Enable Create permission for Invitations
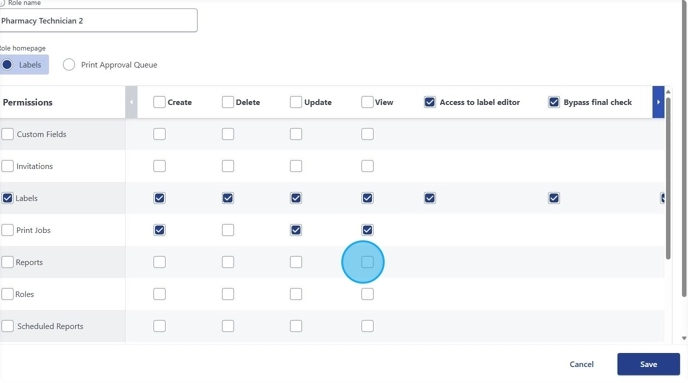The height and width of the screenshot is (383, 688). (159, 166)
